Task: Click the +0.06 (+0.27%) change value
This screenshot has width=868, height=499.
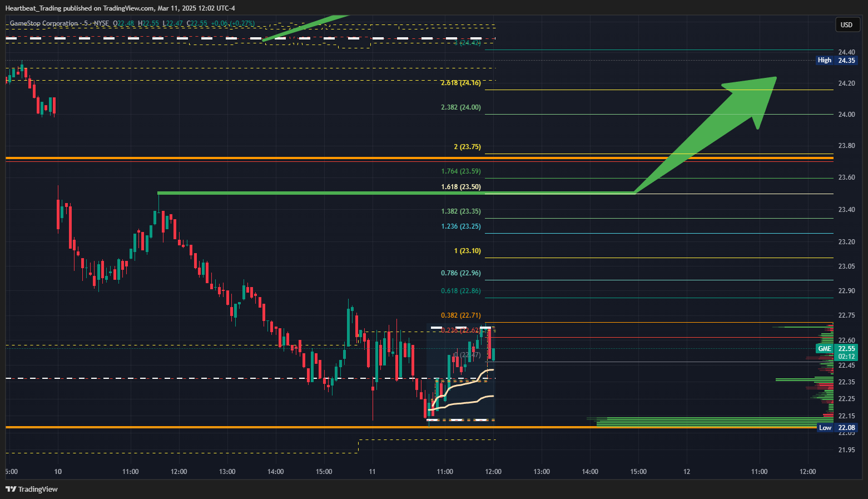Action: (x=232, y=23)
